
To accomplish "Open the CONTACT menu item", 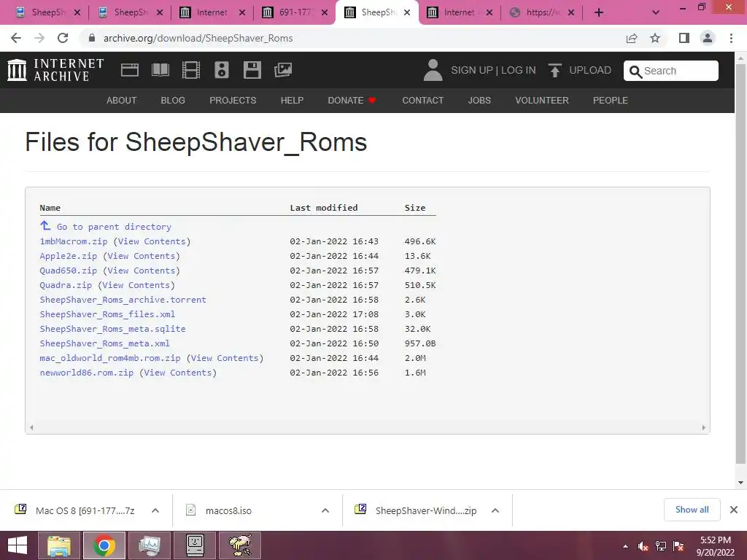I will coord(422,101).
